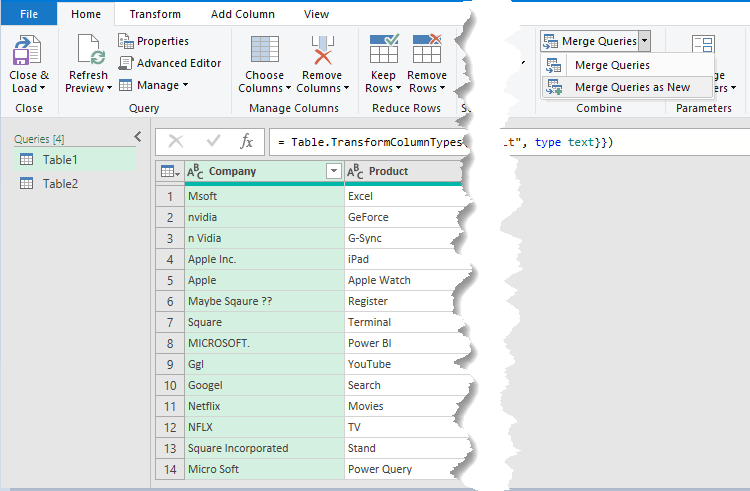Click the Micro Soft cell
This screenshot has width=750, height=491.
click(265, 469)
